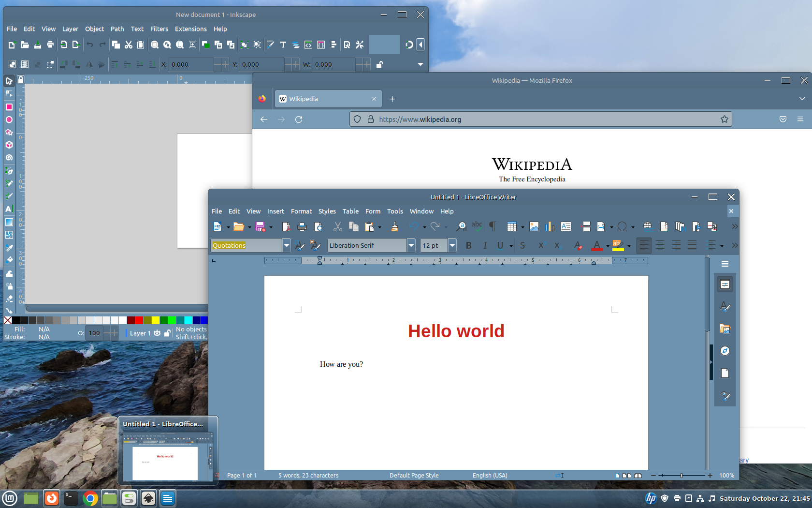The width and height of the screenshot is (812, 508).
Task: Toggle Strikethrough formatting in Writer
Action: (522, 245)
